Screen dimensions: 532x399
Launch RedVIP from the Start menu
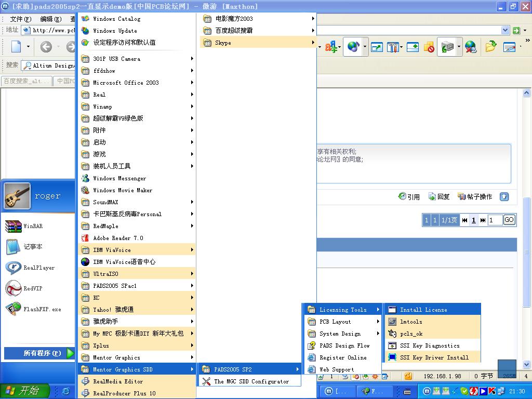(x=38, y=288)
